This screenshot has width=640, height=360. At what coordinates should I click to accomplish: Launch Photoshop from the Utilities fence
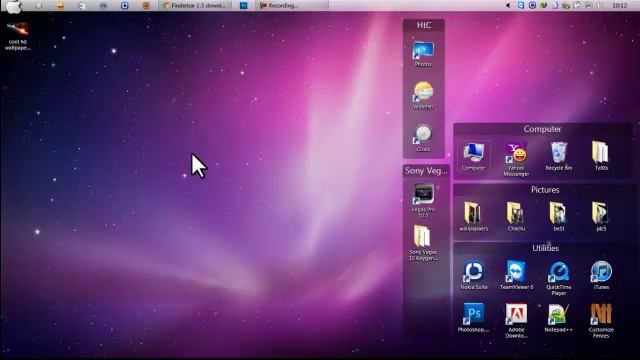tap(473, 318)
